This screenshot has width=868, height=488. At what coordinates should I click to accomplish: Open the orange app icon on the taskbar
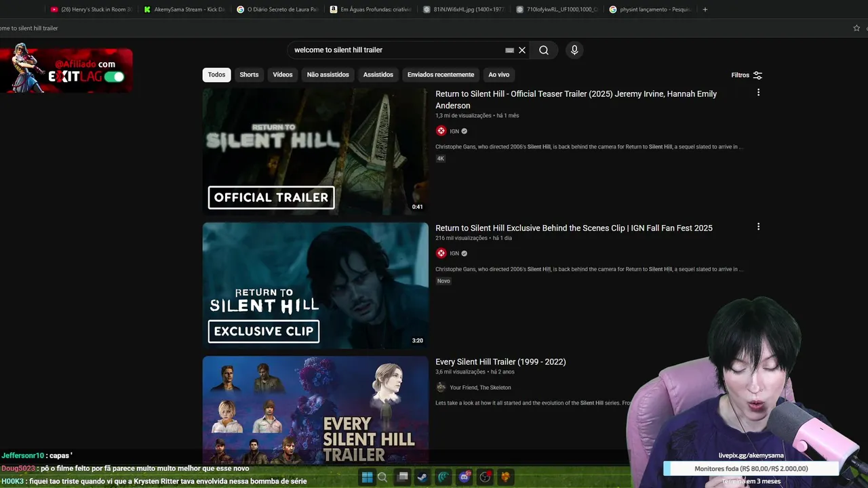(x=505, y=477)
